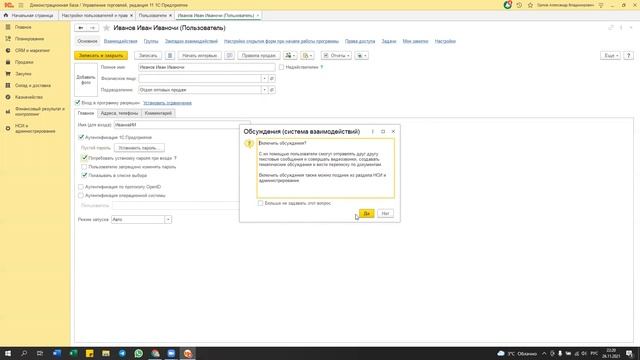The height and width of the screenshot is (360, 640).
Task: Open 'Планирование' section in sidebar
Action: point(29,39)
